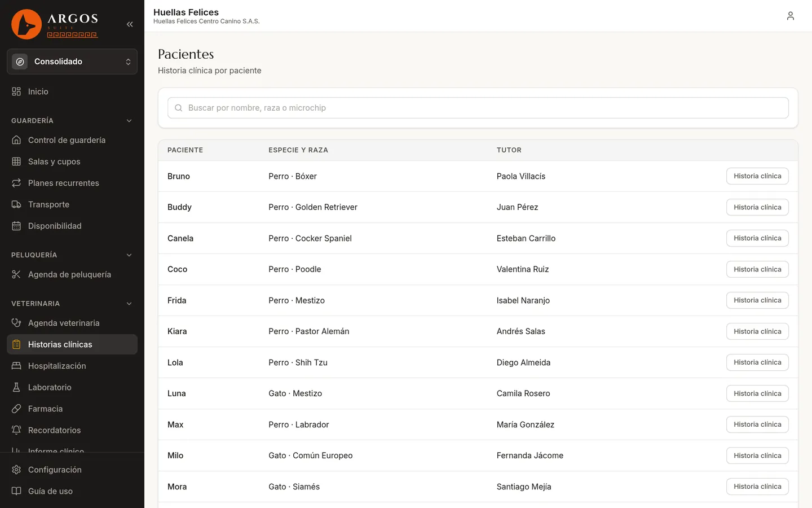812x508 pixels.
Task: Click the Huellas Felices header title
Action: click(x=186, y=12)
